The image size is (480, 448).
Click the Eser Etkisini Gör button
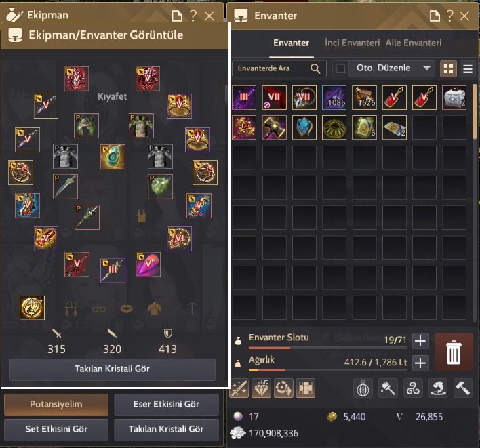point(166,404)
